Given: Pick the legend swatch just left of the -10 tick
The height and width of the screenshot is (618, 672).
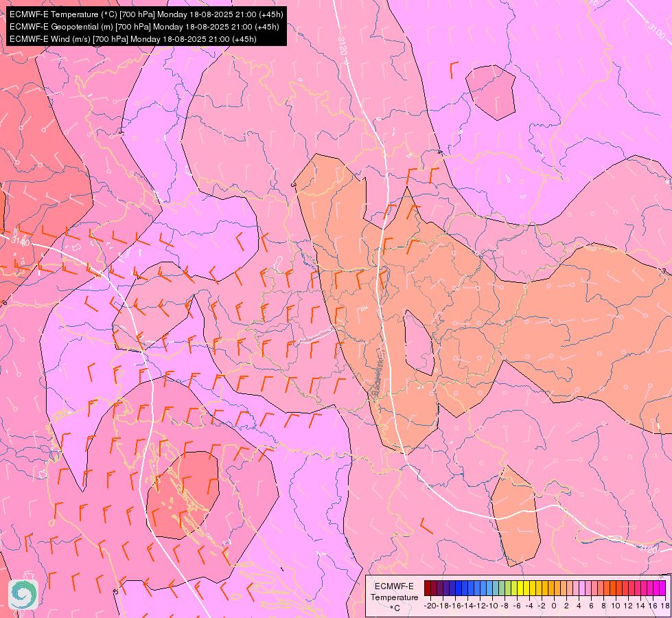Looking at the screenshot, I should 489,588.
